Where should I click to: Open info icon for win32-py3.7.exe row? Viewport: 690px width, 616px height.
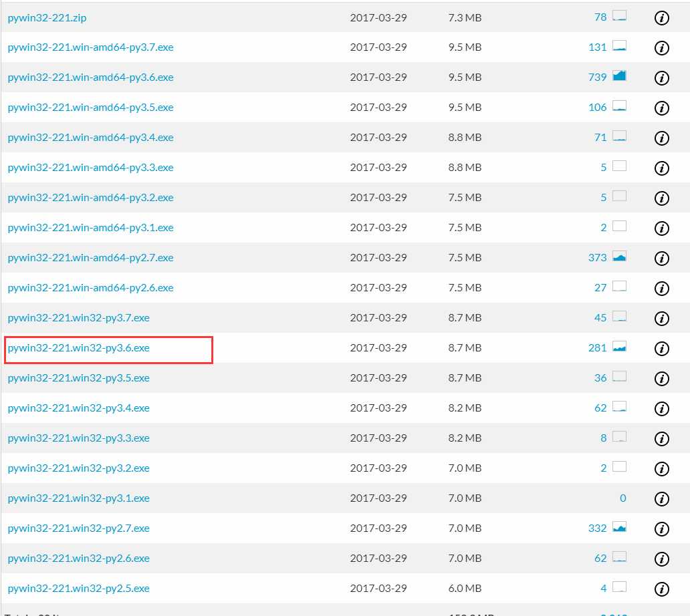coord(662,318)
